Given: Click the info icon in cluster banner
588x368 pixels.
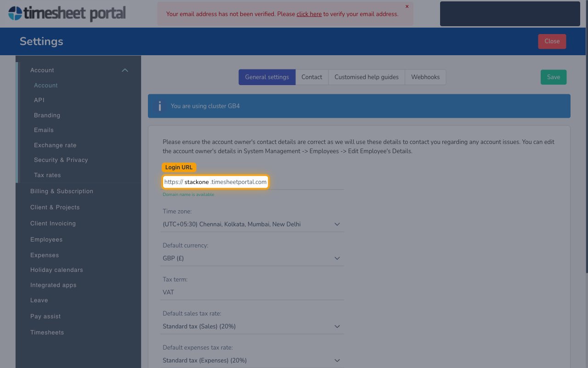Looking at the screenshot, I should click(159, 106).
